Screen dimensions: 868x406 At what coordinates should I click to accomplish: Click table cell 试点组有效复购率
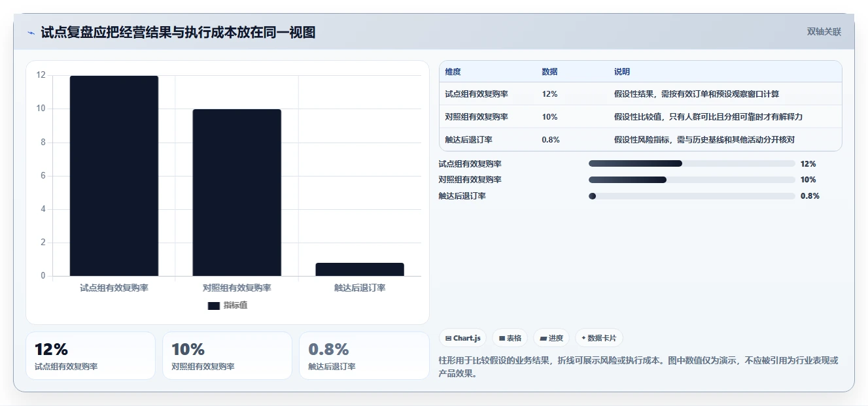point(476,94)
